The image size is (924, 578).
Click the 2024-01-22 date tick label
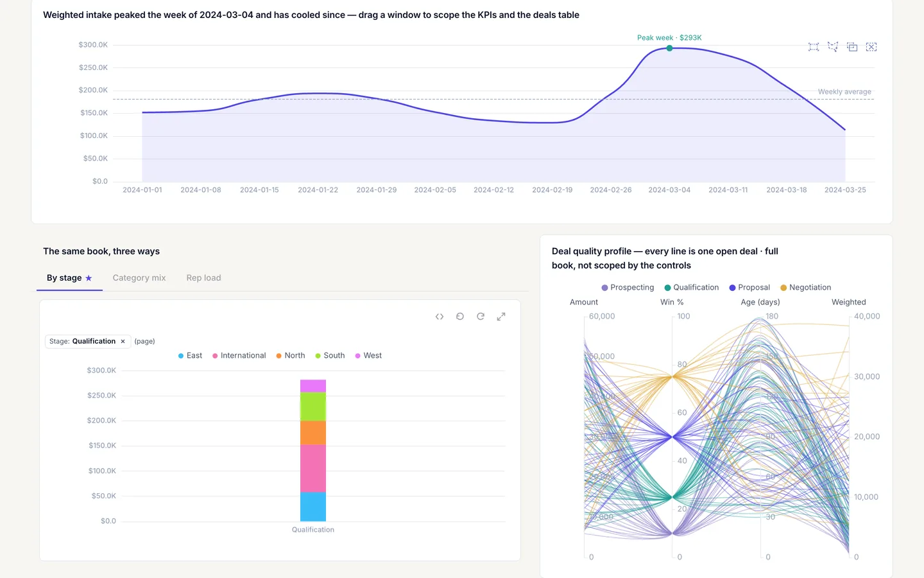[x=318, y=190]
